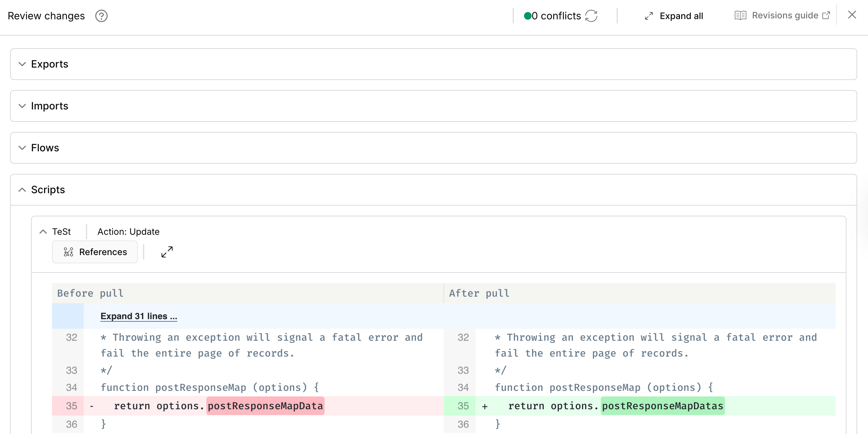Collapse the Scripts section
The height and width of the screenshot is (434, 868).
pos(22,189)
